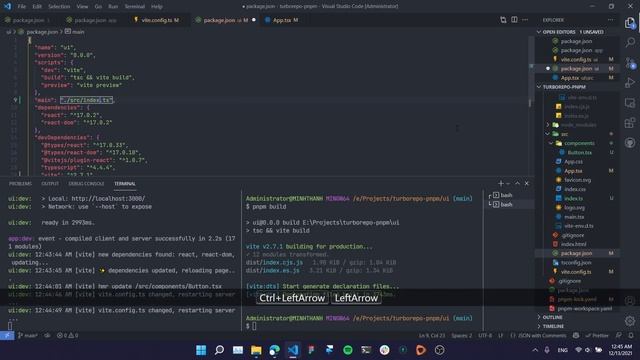Open errors and warnings status indicator

[67, 336]
